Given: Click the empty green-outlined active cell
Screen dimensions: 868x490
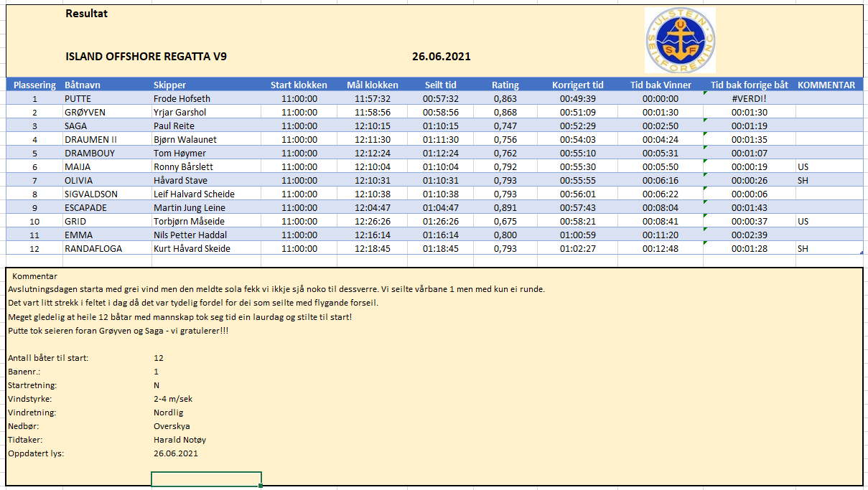Looking at the screenshot, I should click(206, 479).
